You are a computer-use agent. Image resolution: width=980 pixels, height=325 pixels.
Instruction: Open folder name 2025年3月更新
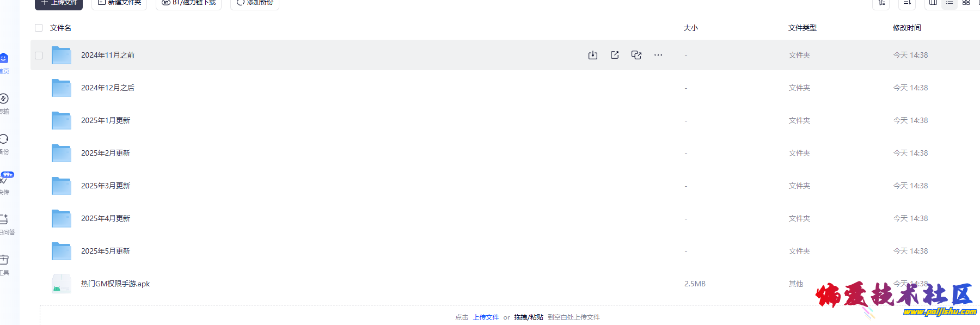[106, 186]
